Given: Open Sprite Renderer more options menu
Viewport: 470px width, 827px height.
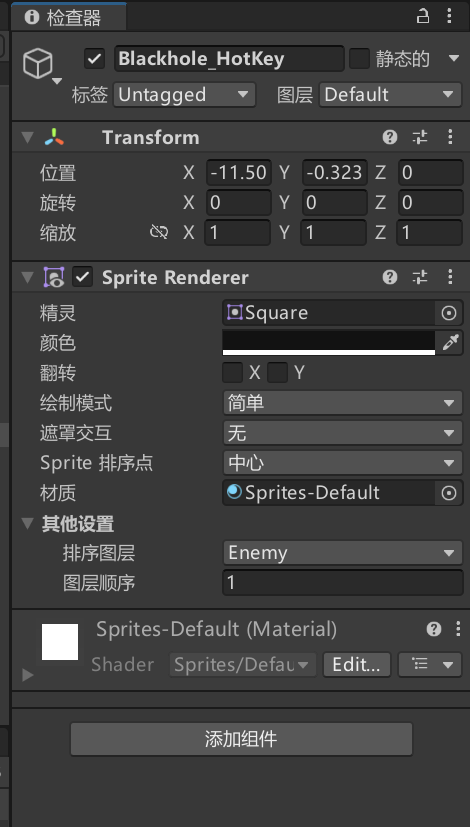Looking at the screenshot, I should coord(450,277).
